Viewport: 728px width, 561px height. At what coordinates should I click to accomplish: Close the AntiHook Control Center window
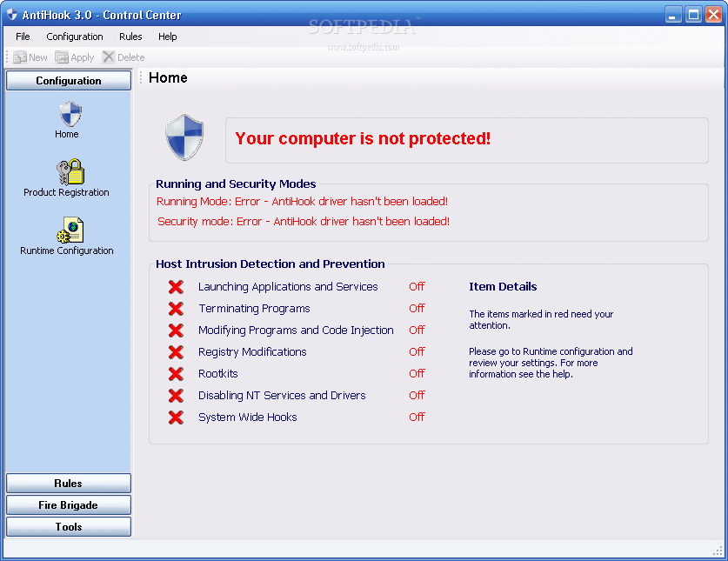tap(713, 15)
